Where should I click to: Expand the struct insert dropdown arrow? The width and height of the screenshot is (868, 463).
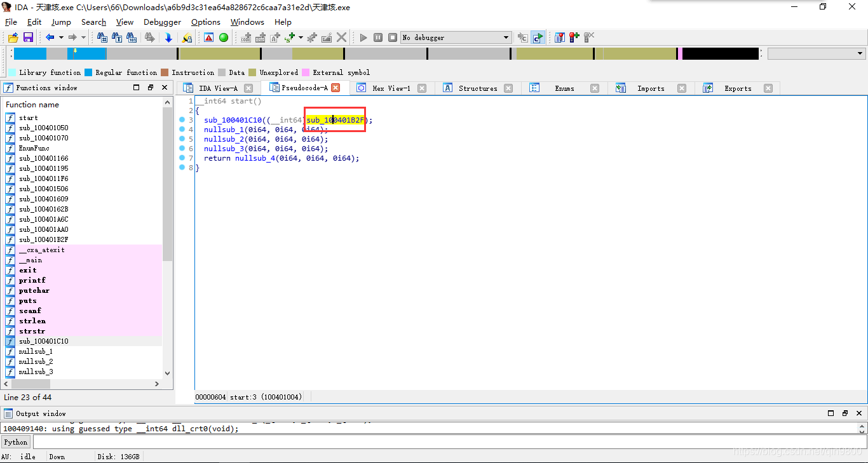click(x=301, y=37)
